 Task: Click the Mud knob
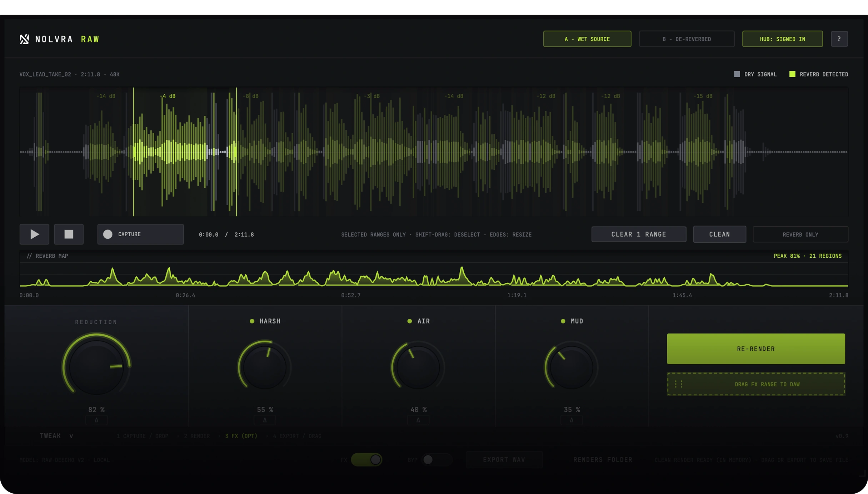(x=572, y=367)
